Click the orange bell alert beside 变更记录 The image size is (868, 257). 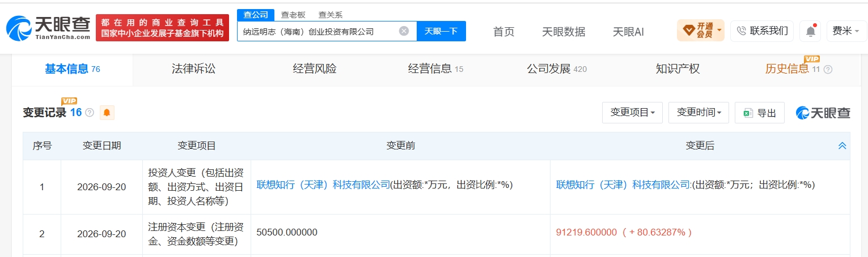(x=107, y=113)
